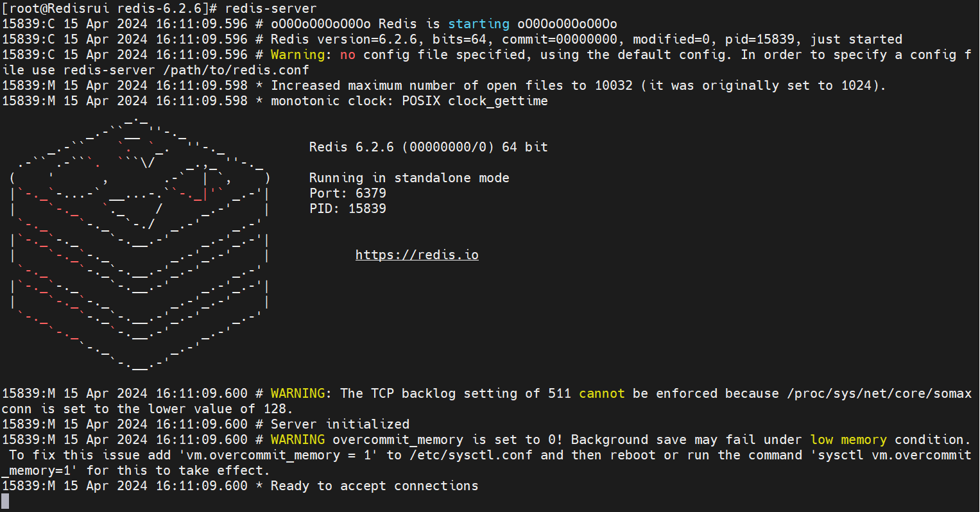Click the 'vm.overcommit_memory = 1' quoted text
Screen dimensions: 980x512
tap(279, 455)
